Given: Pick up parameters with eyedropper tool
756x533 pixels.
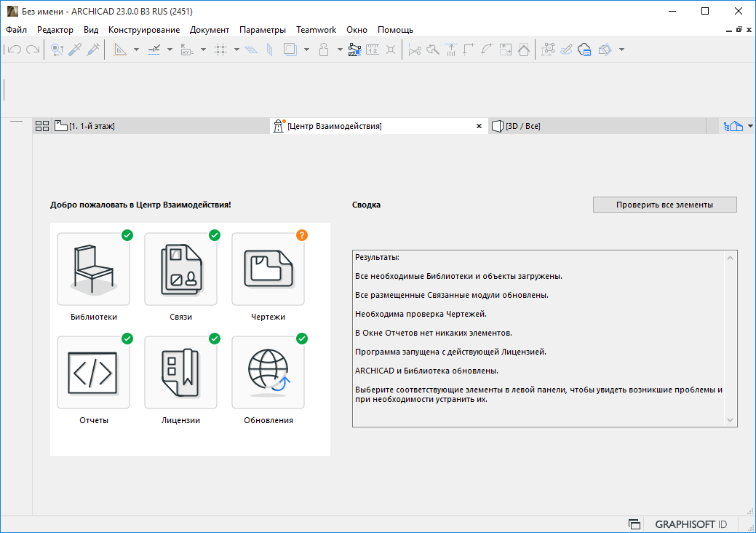Looking at the screenshot, I should [75, 50].
